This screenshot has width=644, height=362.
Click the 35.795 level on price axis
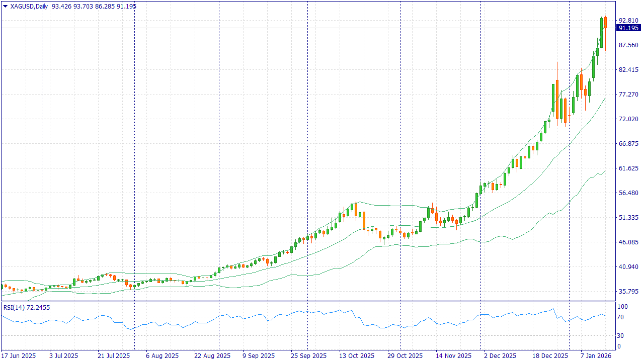(x=628, y=292)
